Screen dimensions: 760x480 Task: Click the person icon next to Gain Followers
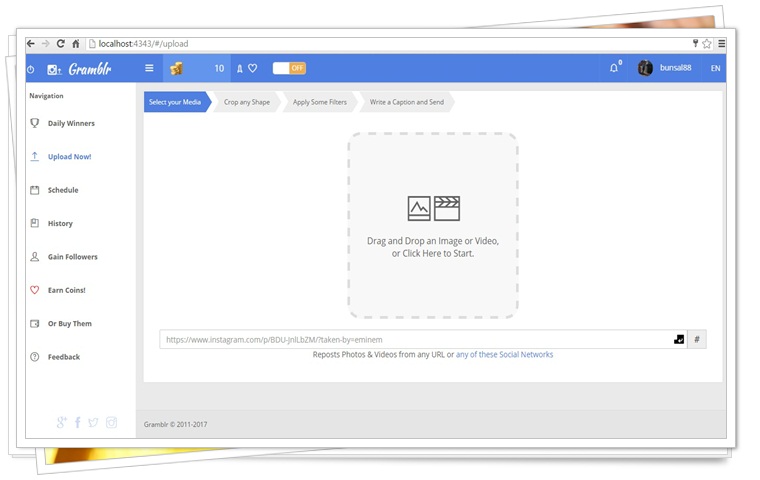[34, 256]
